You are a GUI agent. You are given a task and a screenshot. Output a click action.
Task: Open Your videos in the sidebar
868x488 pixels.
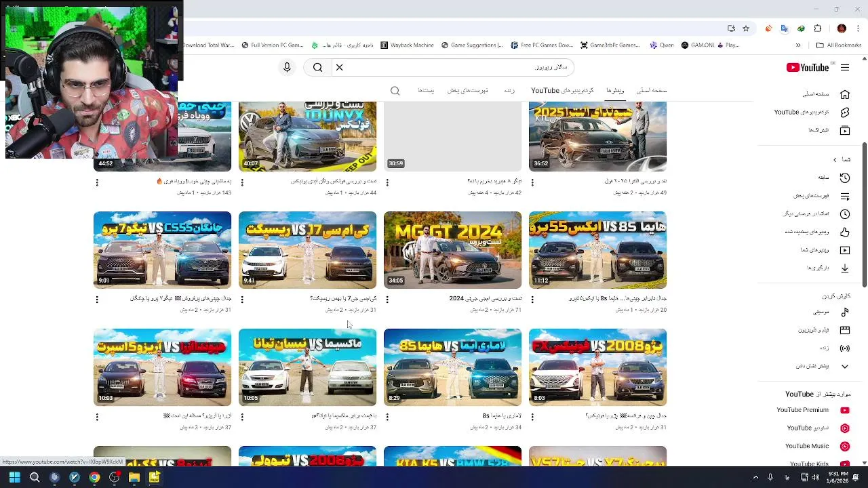(824, 250)
